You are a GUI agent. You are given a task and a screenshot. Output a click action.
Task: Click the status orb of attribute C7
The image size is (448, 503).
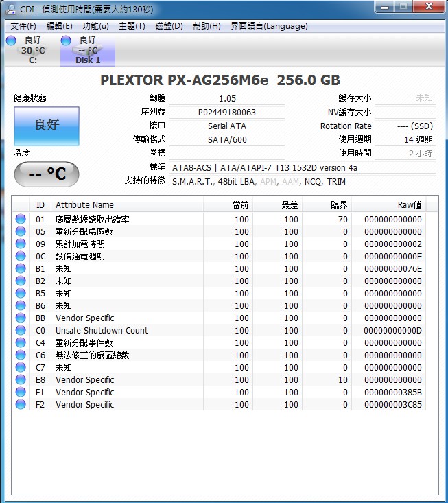pyautogui.click(x=21, y=367)
